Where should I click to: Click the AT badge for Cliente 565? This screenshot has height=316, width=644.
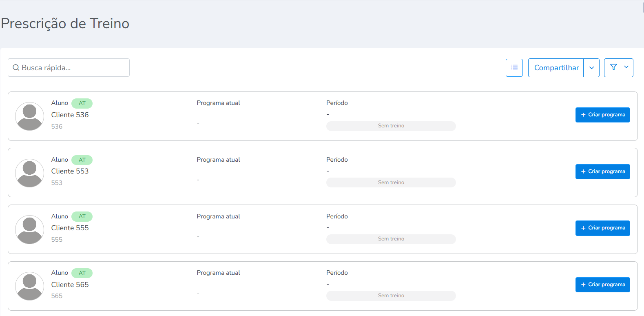pos(82,273)
